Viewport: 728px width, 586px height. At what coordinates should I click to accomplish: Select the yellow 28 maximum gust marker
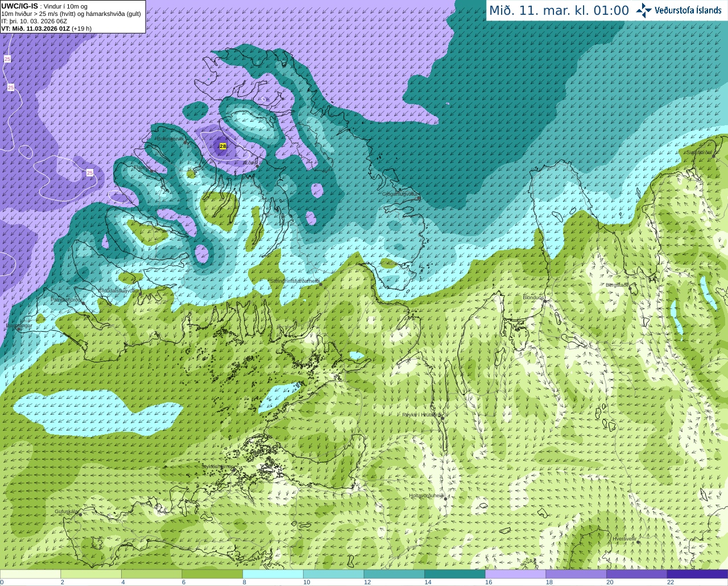click(223, 146)
